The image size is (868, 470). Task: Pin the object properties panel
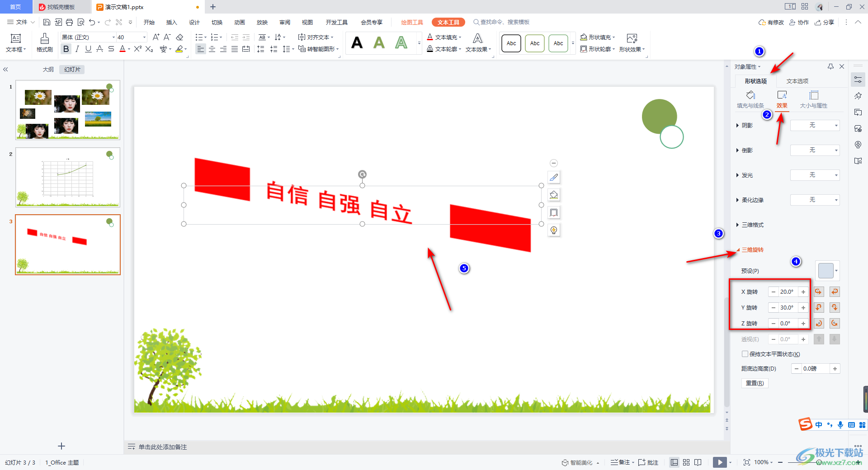[x=830, y=66]
